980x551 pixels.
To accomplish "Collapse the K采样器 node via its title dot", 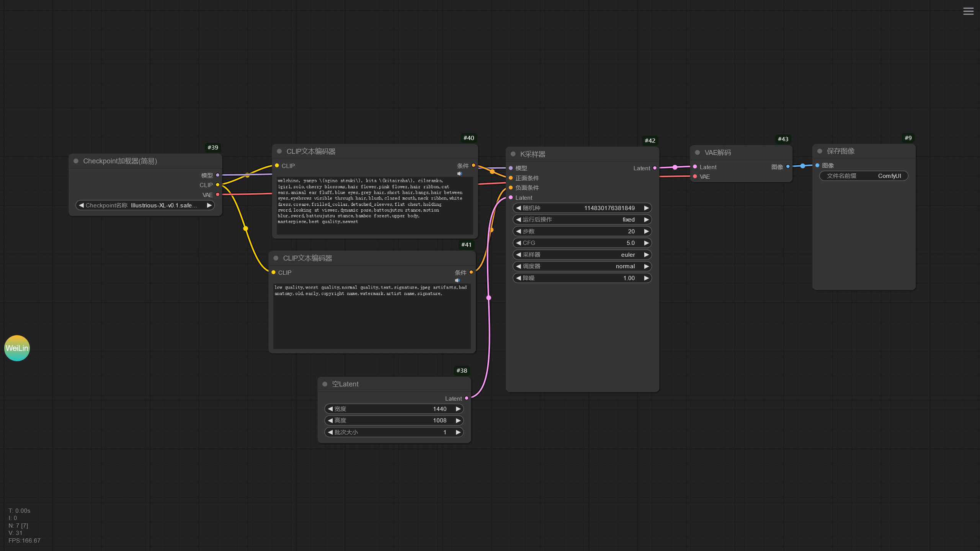I will (x=513, y=154).
